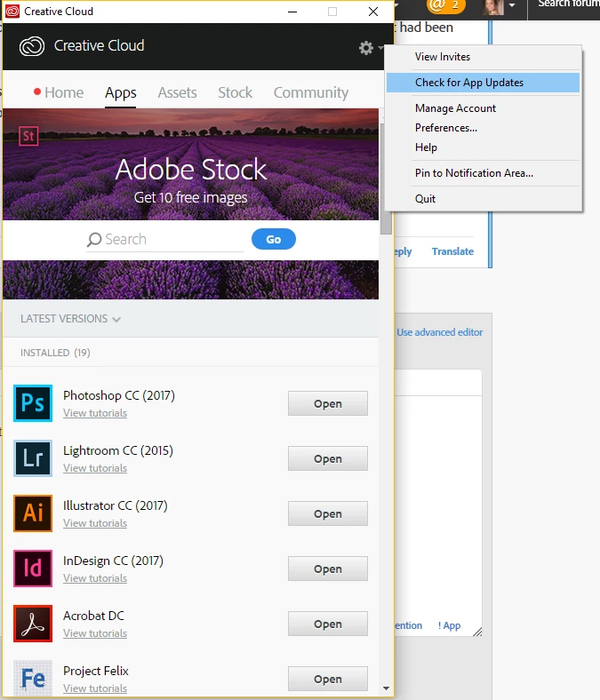Click the Creative Cloud title bar icon
This screenshot has width=600, height=700.
point(12,12)
